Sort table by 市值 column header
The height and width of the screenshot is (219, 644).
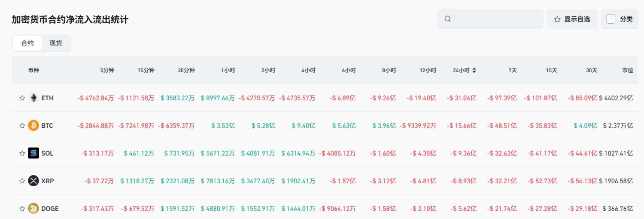click(627, 70)
